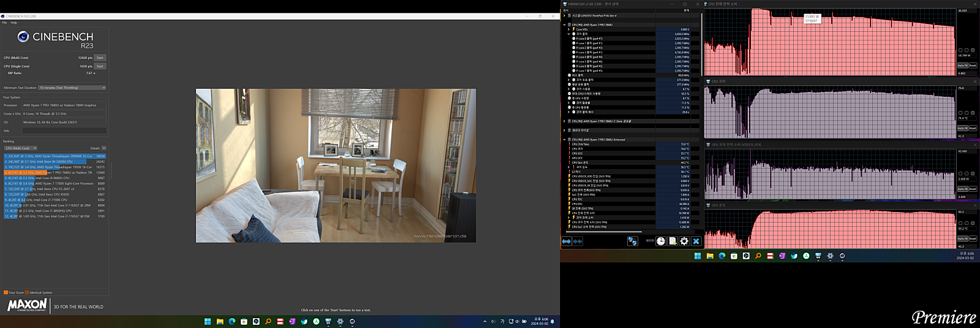Open File Explorer on the lower taskbar
The image size is (980, 328).
(220, 321)
